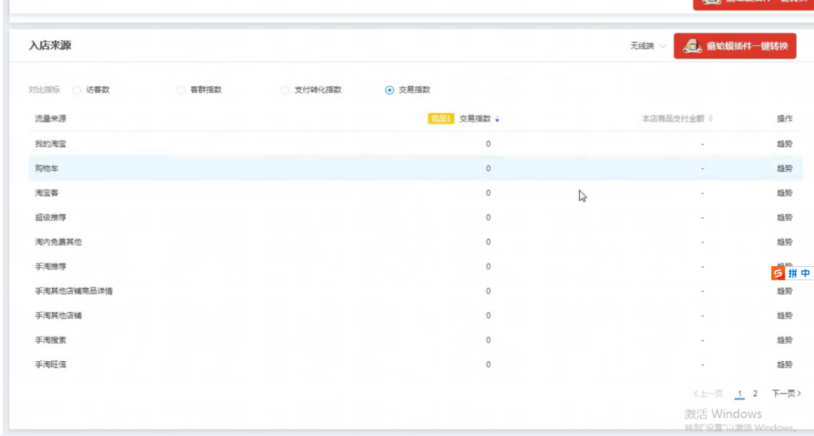Click the 淘宝客 traffic source row

(415, 193)
